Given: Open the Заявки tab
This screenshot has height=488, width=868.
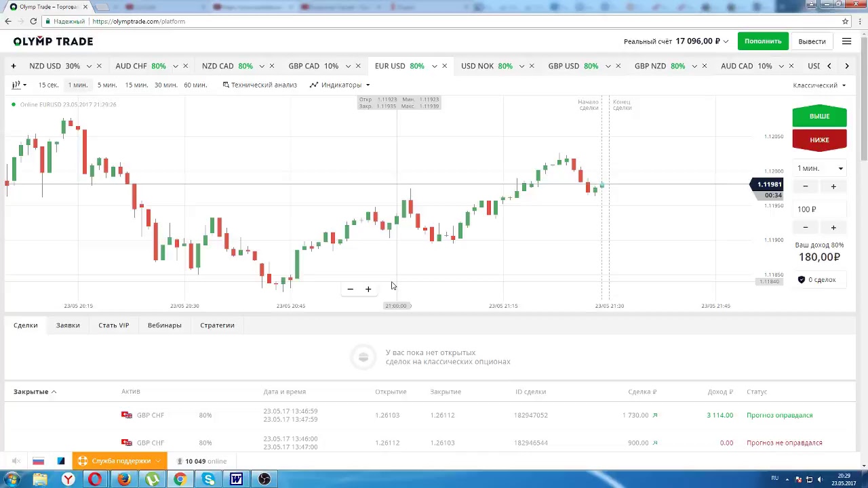Looking at the screenshot, I should pyautogui.click(x=68, y=325).
